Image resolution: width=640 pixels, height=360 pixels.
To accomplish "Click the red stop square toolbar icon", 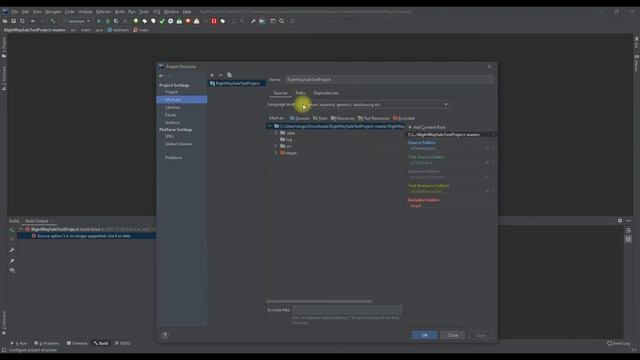I will tap(214, 21).
